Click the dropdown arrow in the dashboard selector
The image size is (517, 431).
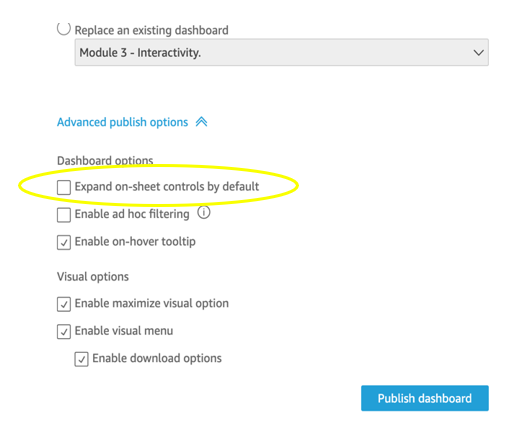(479, 53)
